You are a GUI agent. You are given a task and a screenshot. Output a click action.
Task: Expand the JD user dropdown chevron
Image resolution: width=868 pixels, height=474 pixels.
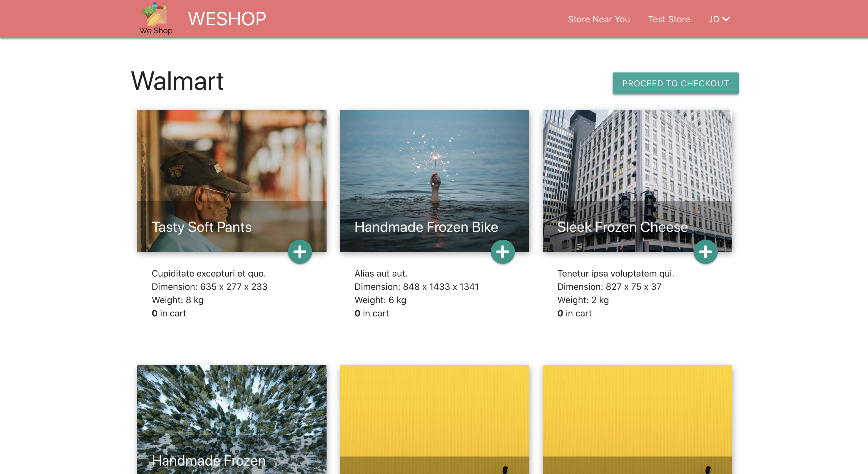[726, 19]
